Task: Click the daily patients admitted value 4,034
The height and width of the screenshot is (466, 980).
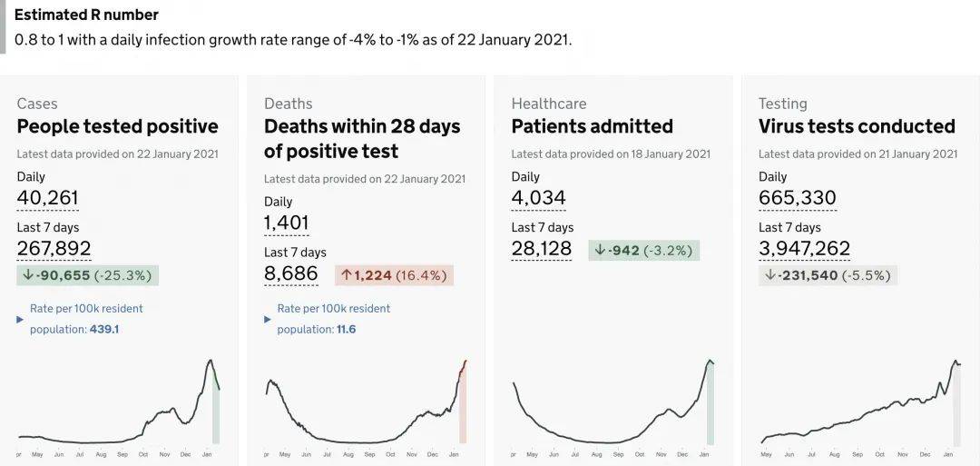Action: (539, 198)
